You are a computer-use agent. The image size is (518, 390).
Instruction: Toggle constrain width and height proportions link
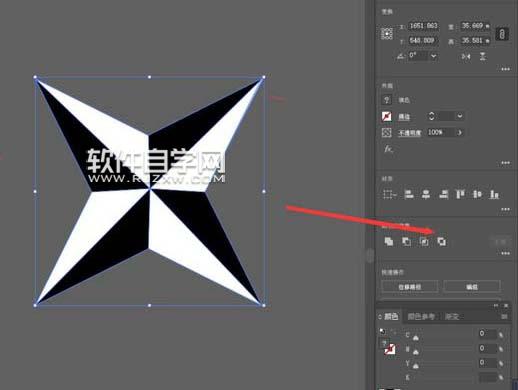(x=502, y=34)
